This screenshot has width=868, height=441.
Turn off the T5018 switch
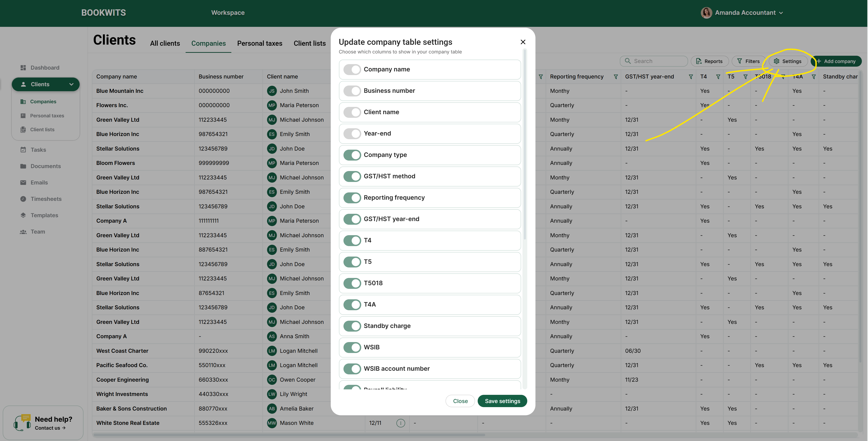[x=352, y=283]
